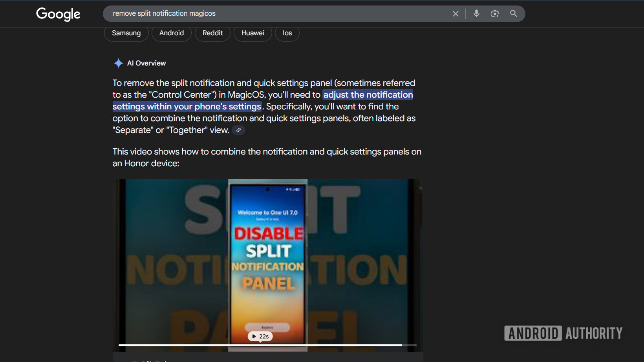Pick the Huawei filter chip
The height and width of the screenshot is (362, 644).
(x=252, y=33)
